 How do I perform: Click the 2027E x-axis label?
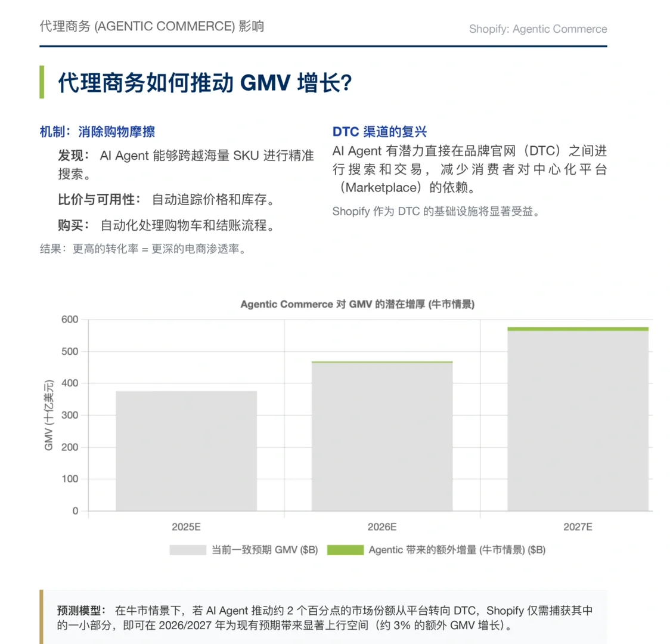point(577,527)
